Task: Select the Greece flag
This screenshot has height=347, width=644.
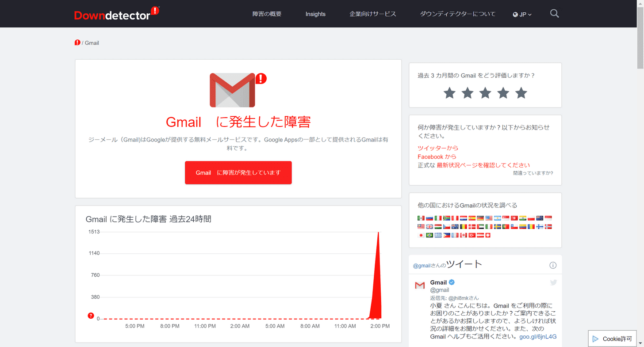Action: pyautogui.click(x=438, y=235)
